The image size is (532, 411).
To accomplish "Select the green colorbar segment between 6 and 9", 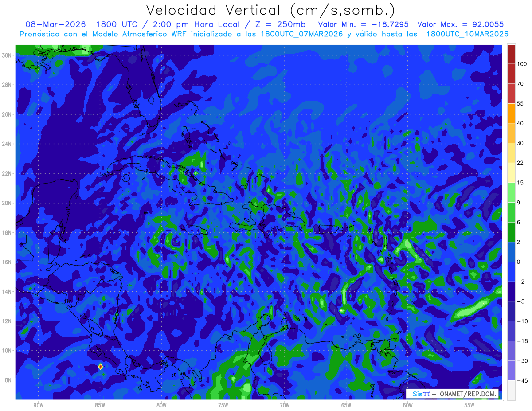I will 511,212.
